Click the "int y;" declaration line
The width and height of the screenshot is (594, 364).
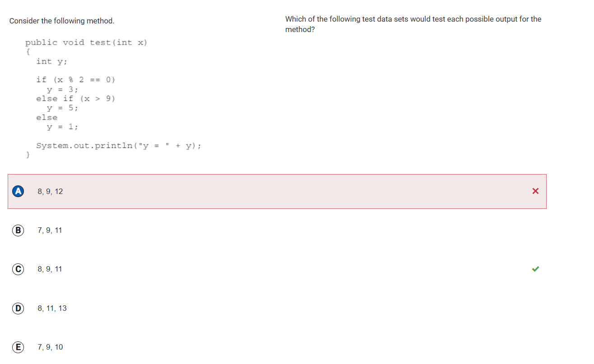click(x=51, y=61)
